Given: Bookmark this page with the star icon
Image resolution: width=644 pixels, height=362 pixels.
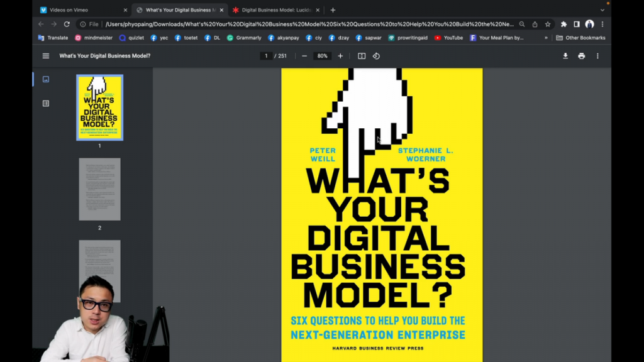Looking at the screenshot, I should (x=548, y=25).
